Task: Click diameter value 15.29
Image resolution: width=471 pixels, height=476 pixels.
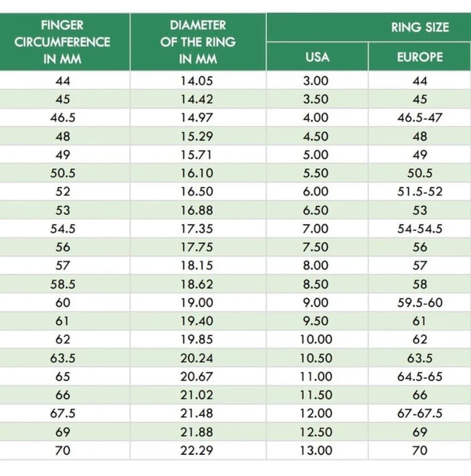Action: 197,136
